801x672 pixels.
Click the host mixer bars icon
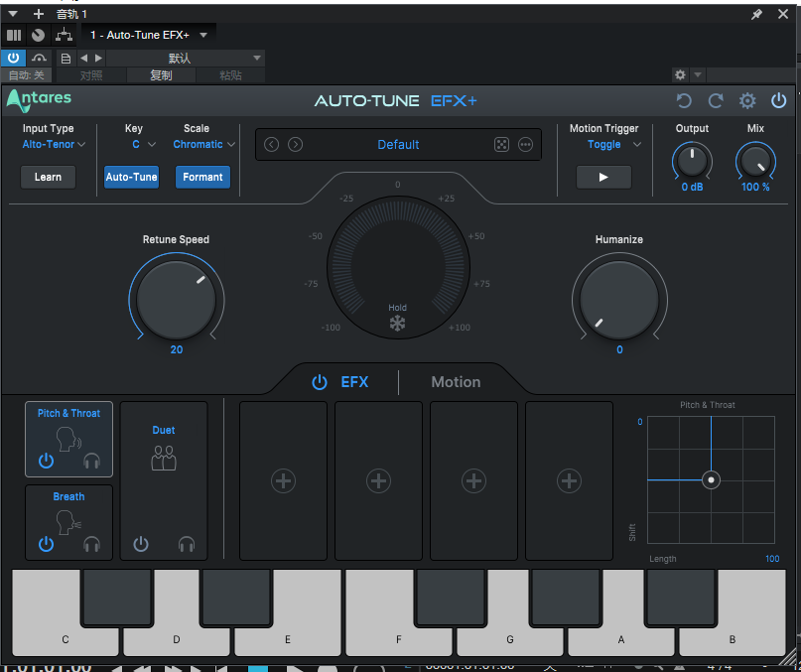(x=14, y=35)
